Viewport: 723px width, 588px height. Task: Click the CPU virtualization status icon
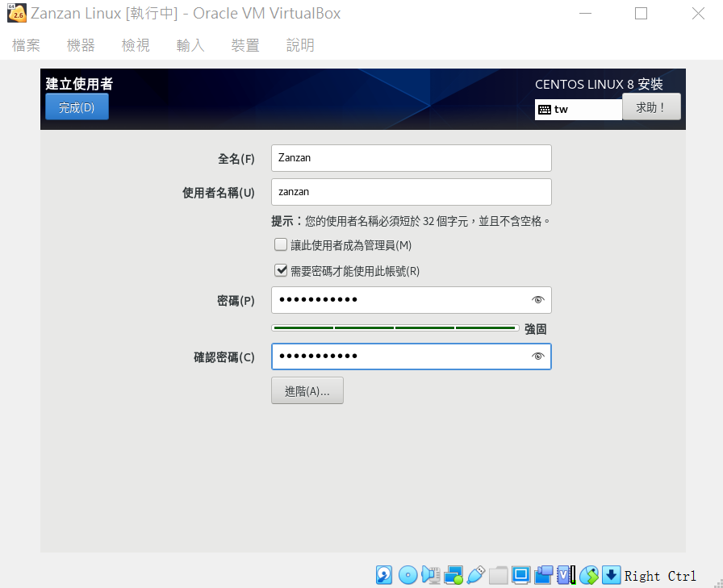click(x=566, y=575)
